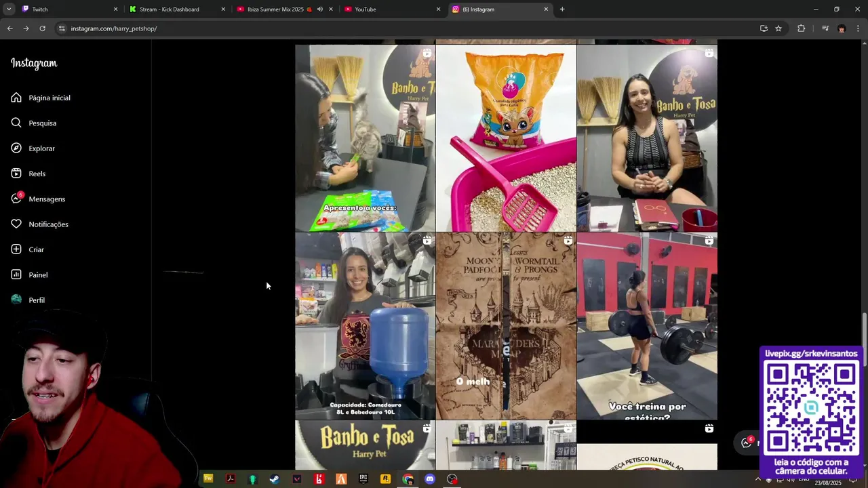Open the Petisco Natural reel thumbnail

coord(647,445)
